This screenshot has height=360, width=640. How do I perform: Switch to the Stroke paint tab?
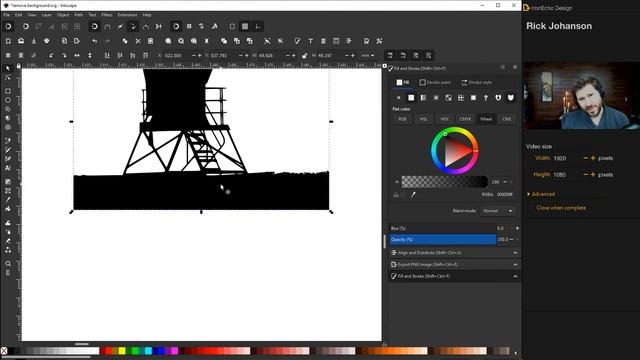click(435, 82)
